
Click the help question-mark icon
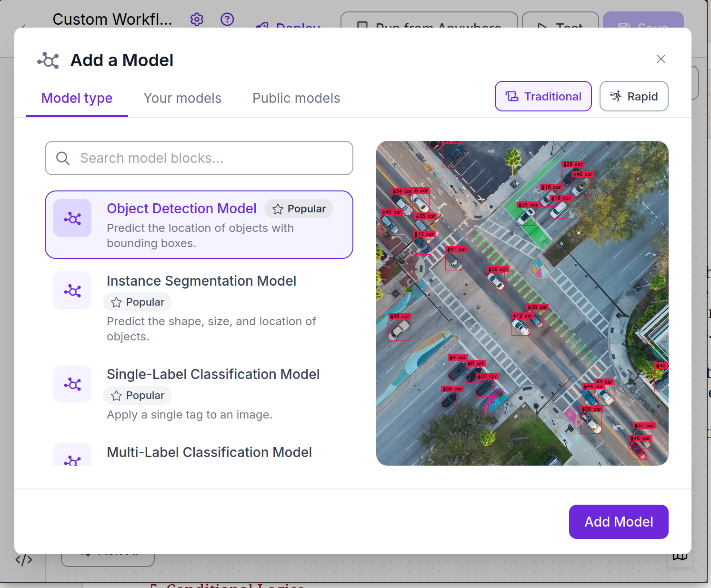[228, 19]
